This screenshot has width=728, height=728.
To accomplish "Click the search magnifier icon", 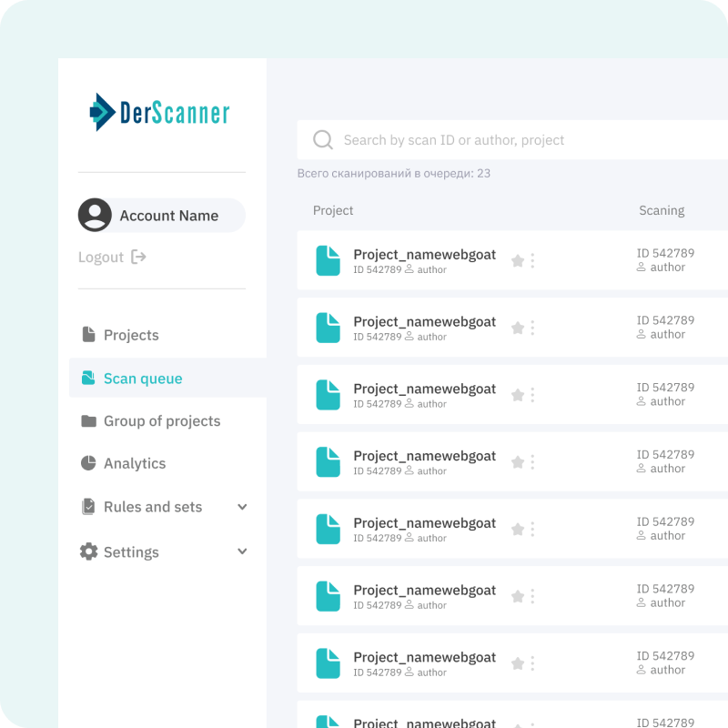I will coord(323,139).
